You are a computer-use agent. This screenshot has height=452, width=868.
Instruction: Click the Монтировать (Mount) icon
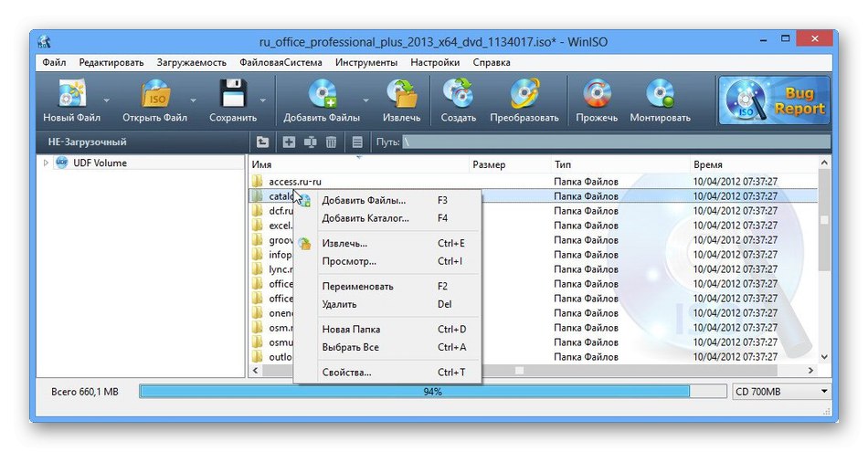[x=660, y=93]
